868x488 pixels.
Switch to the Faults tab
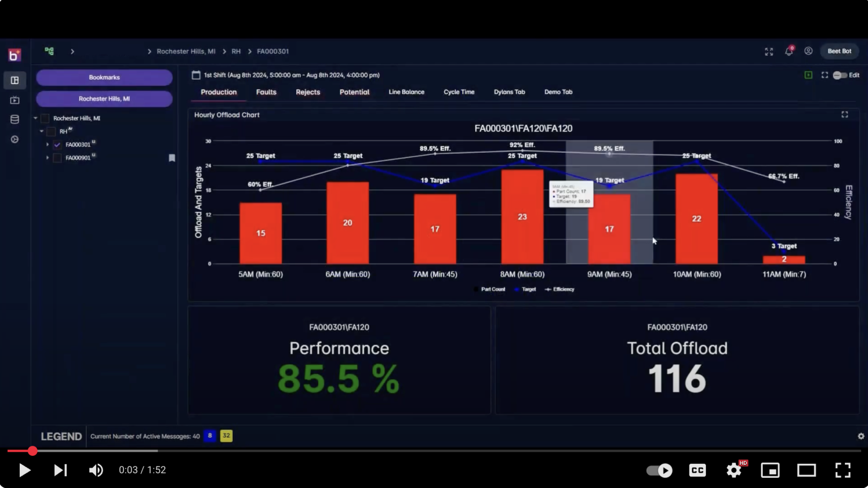click(266, 92)
